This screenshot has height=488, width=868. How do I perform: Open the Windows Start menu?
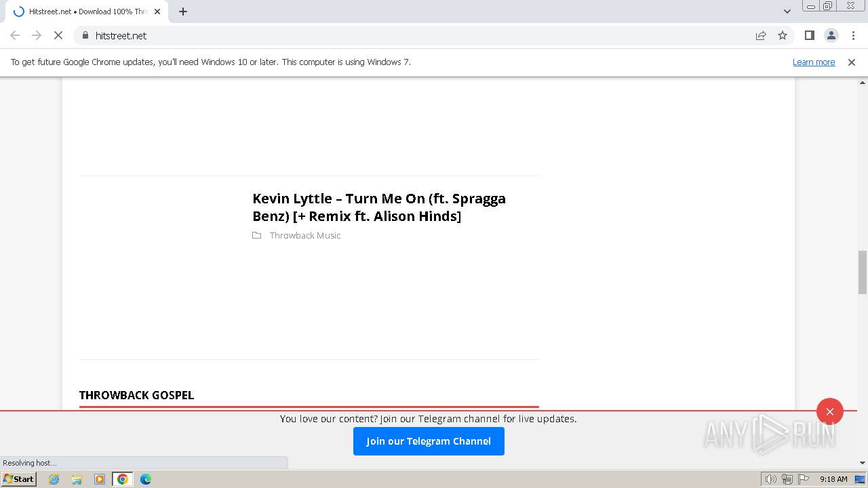19,479
